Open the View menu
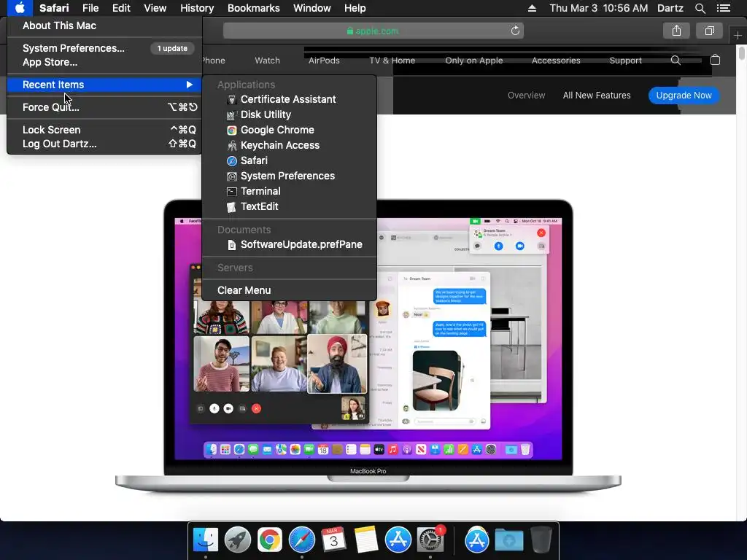The height and width of the screenshot is (560, 747). pyautogui.click(x=155, y=8)
